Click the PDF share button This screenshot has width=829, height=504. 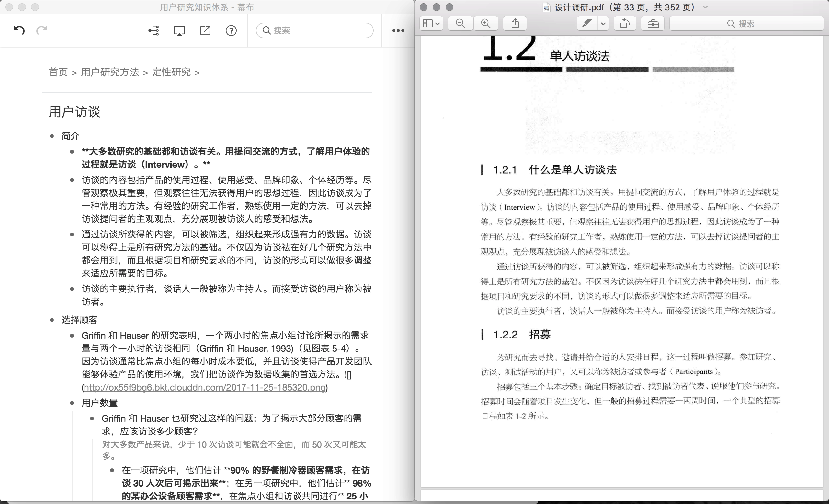tap(515, 23)
